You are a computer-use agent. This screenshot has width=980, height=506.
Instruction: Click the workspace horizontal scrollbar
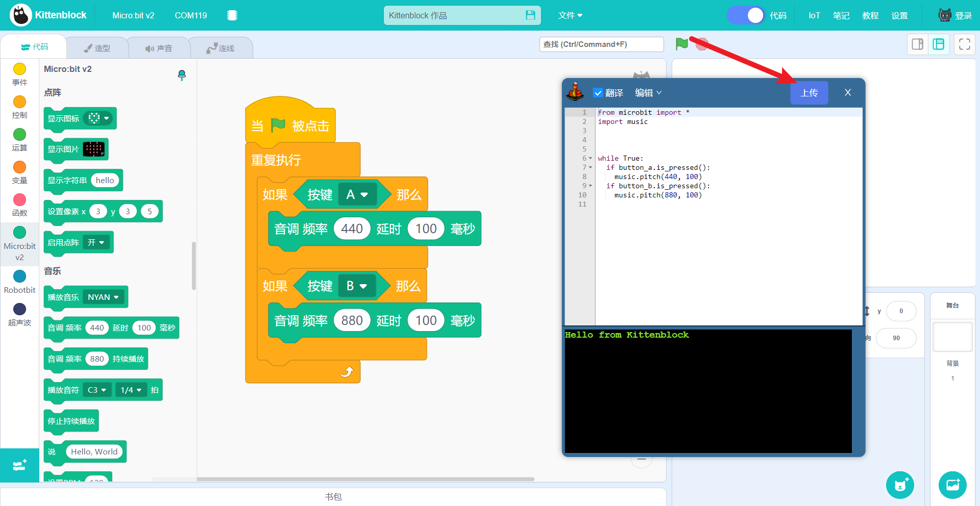click(365, 479)
